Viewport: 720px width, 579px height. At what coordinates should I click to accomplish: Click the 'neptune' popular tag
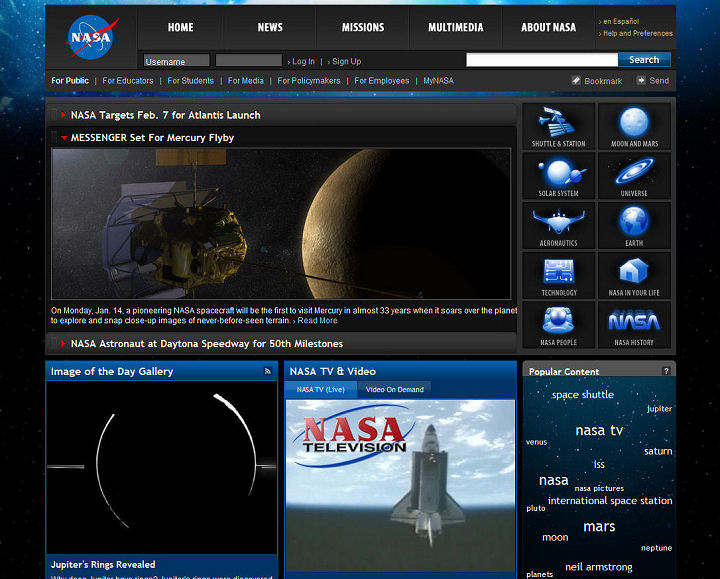click(x=657, y=548)
